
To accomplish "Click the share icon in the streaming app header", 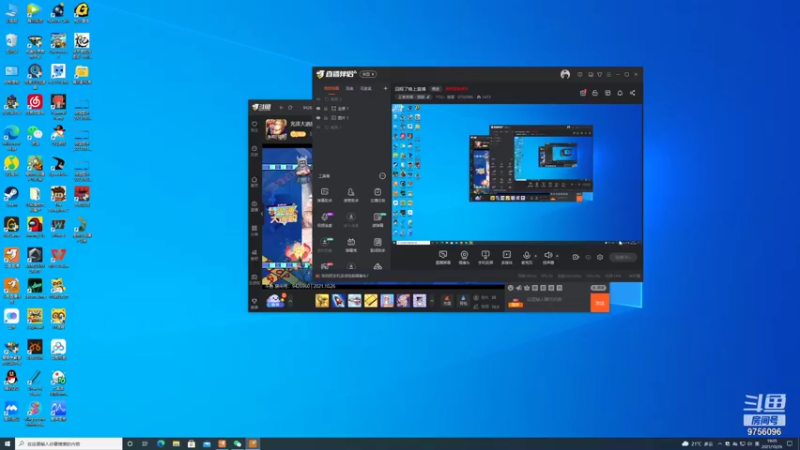I will click(633, 93).
